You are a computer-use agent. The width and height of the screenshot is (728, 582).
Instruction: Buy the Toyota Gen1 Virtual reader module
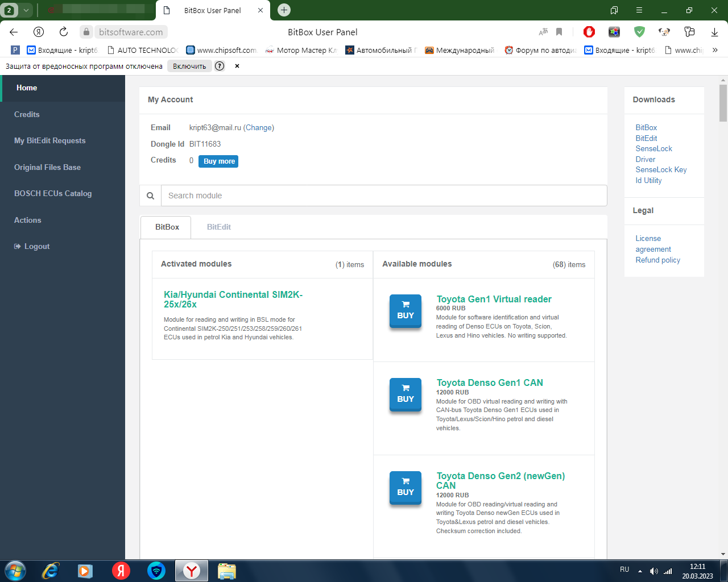point(405,310)
